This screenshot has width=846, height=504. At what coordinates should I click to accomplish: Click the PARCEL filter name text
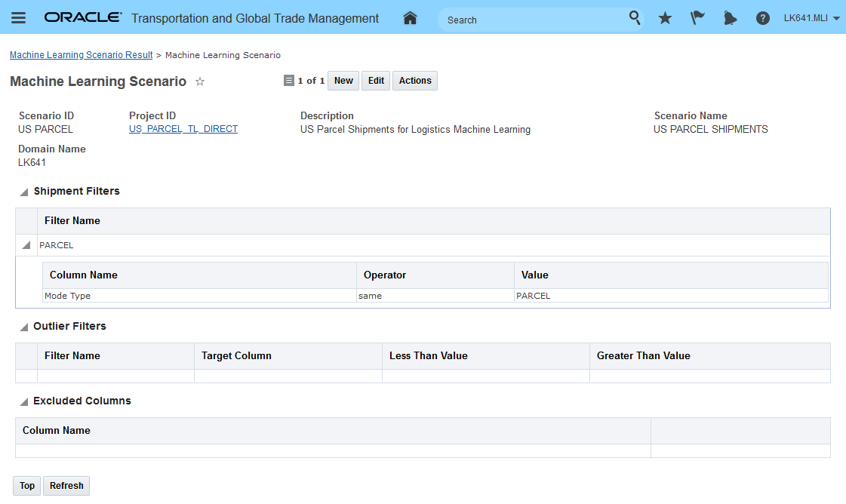click(56, 245)
